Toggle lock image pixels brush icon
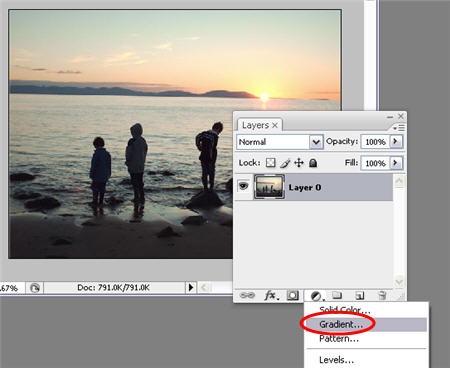 [x=285, y=163]
